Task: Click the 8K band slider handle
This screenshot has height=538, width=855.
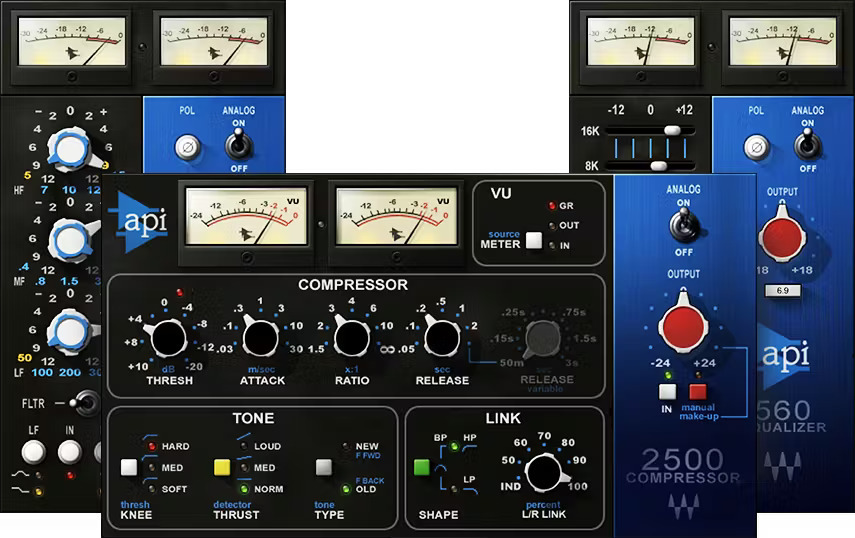Action: pyautogui.click(x=659, y=165)
